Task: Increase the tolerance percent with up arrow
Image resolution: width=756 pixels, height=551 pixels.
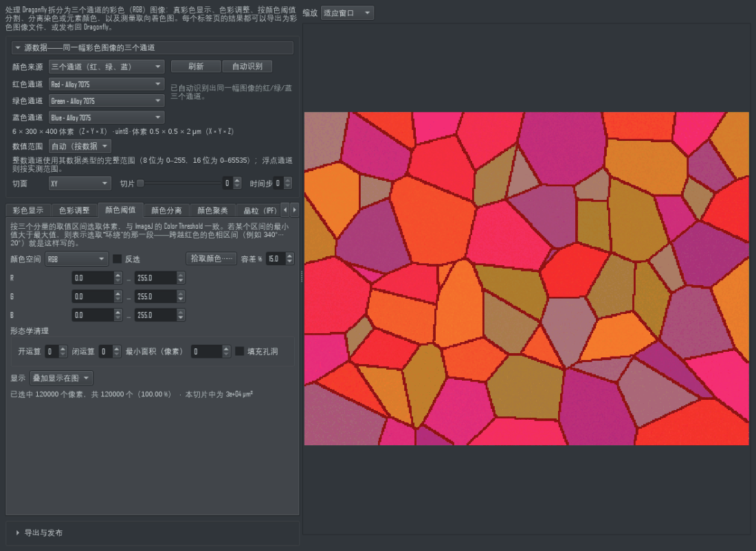Action: [x=289, y=256]
